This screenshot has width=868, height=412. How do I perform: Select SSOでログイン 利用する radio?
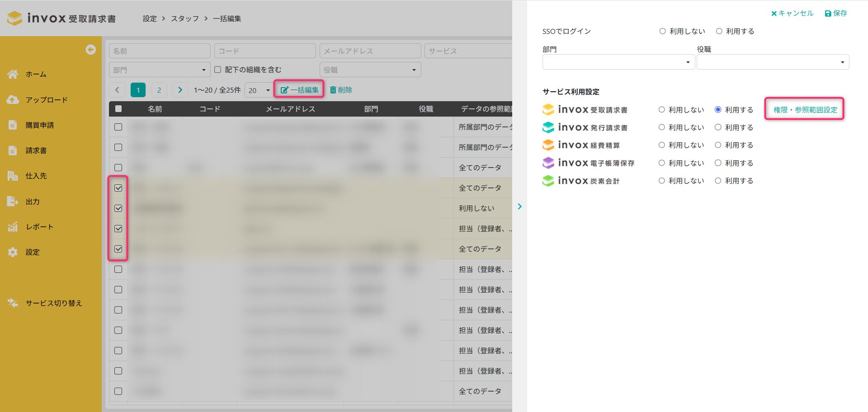tap(719, 31)
